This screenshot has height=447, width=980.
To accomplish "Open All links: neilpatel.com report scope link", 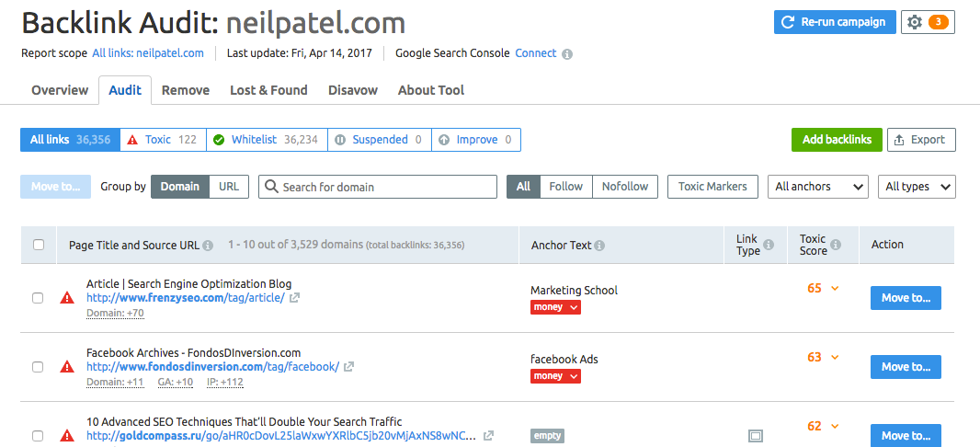I will 148,53.
